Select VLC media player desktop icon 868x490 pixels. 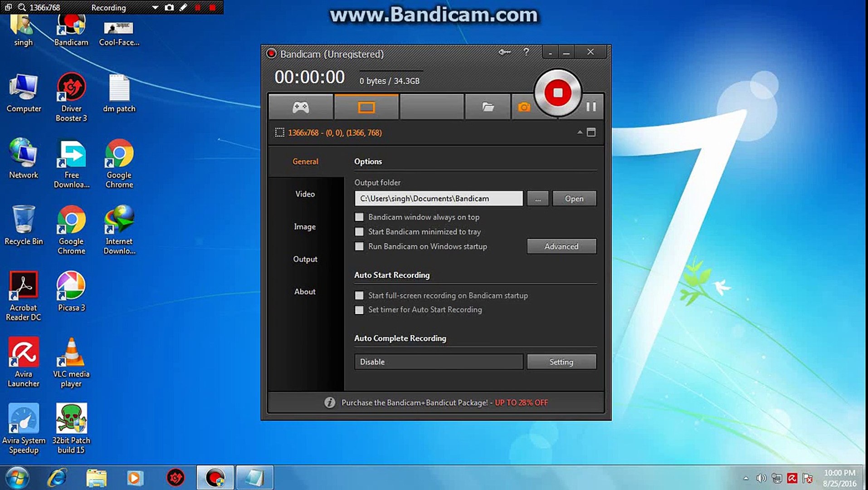click(x=71, y=363)
